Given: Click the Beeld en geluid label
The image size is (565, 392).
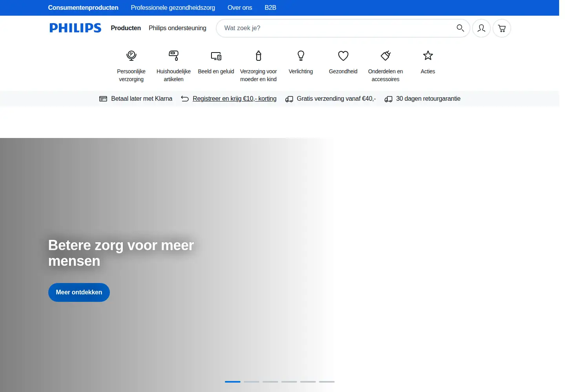Looking at the screenshot, I should pos(216,71).
